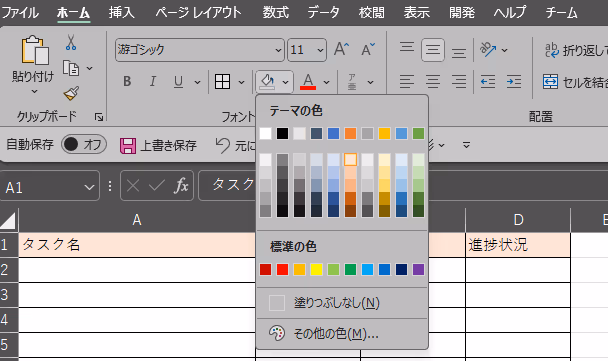The height and width of the screenshot is (361, 608).
Task: Click the clipboard dialog launcher arrow
Action: (x=99, y=117)
